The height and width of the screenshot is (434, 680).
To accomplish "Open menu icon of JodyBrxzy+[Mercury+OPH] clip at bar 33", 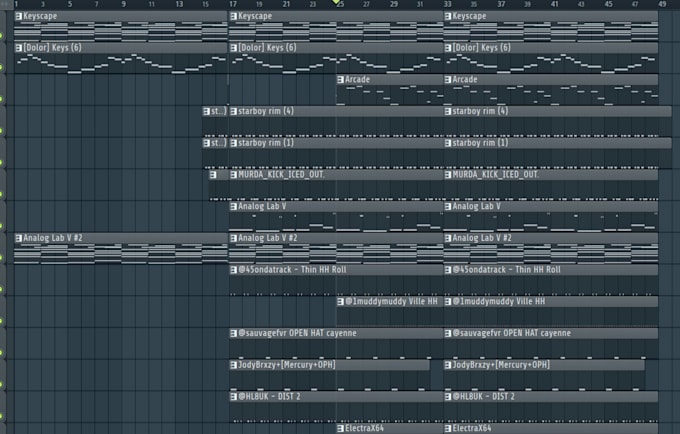I will coord(448,365).
